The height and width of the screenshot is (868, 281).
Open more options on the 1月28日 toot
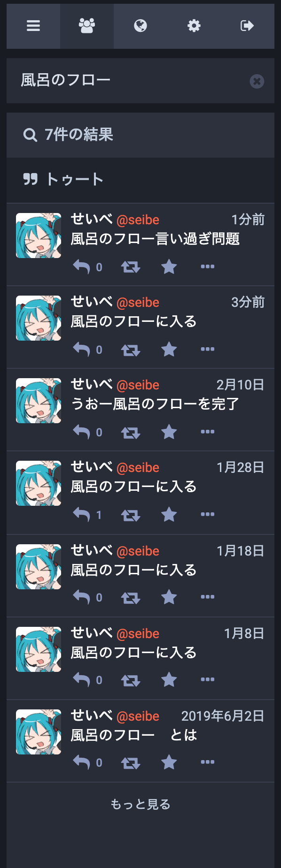(x=208, y=514)
